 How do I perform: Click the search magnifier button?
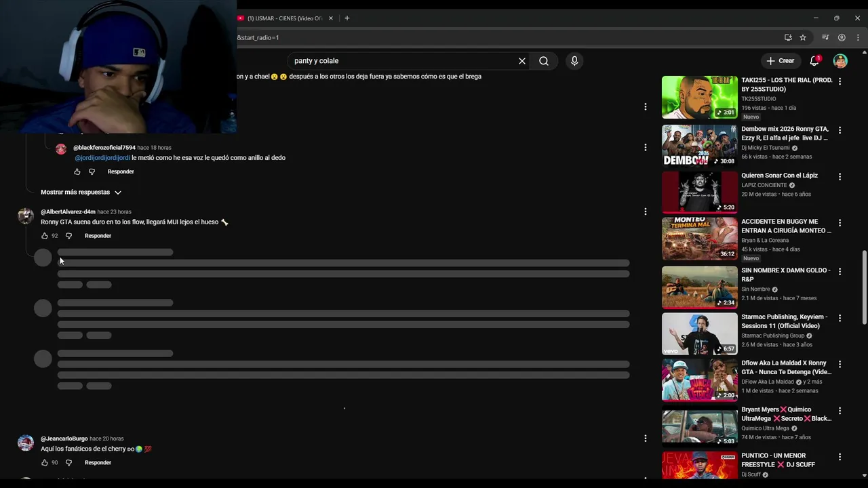click(544, 61)
